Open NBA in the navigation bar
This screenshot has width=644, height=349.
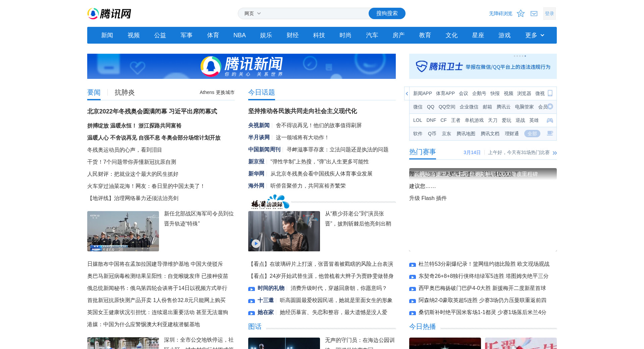coord(239,35)
